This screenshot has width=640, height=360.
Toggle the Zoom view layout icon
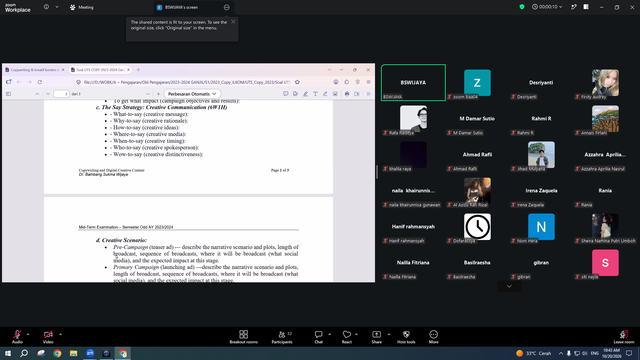[586, 7]
